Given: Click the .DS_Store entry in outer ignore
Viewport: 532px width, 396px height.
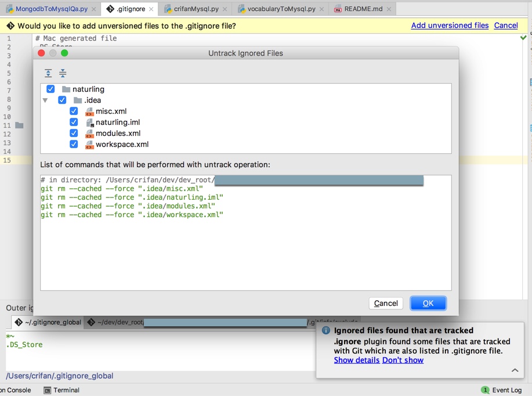Looking at the screenshot, I should click(x=24, y=344).
